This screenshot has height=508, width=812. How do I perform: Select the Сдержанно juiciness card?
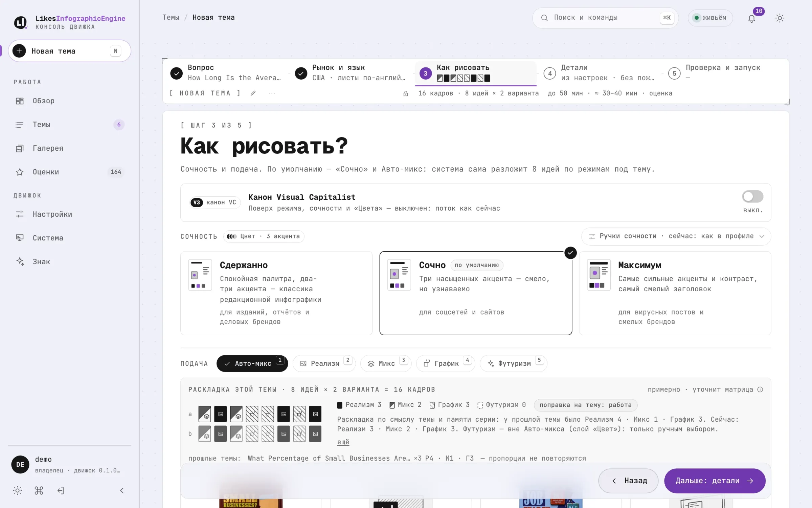point(276,293)
